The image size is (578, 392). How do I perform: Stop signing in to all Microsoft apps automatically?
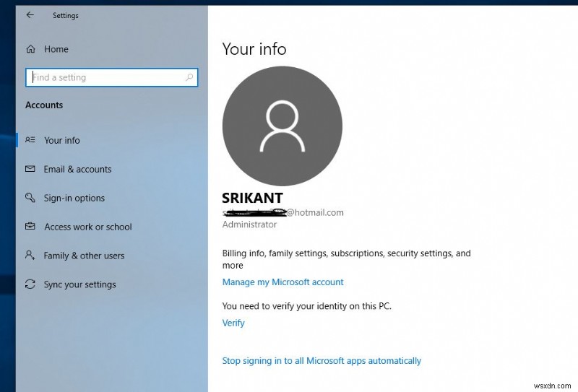(x=322, y=361)
